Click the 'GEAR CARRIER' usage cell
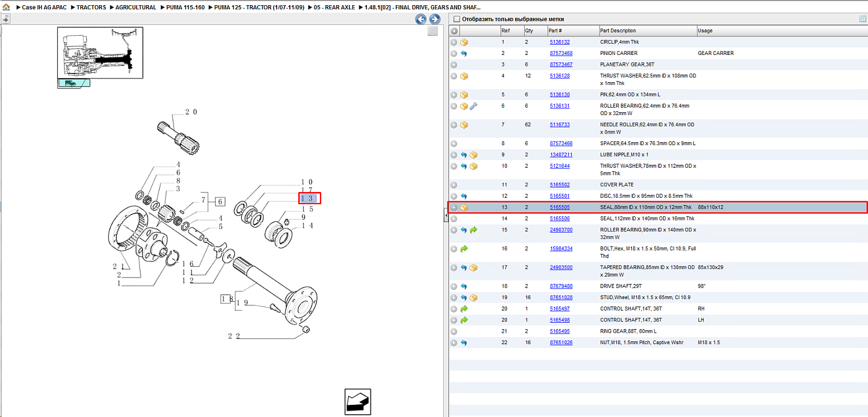Viewport: 868px width, 417px height. [716, 53]
